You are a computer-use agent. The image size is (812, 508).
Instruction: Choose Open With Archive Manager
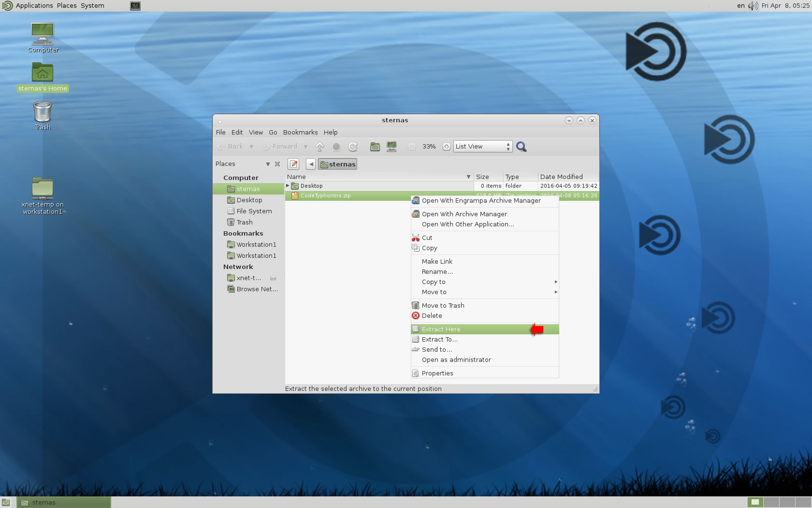pos(485,214)
